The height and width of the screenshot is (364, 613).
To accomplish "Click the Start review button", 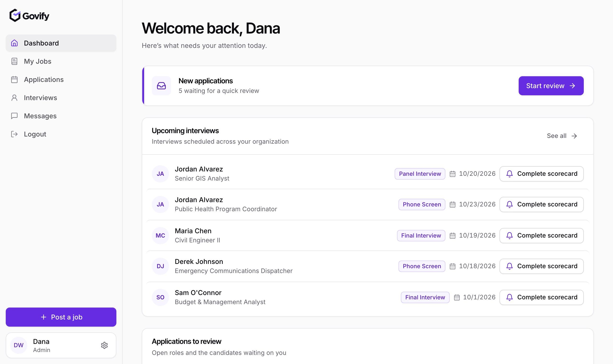I will (x=551, y=85).
